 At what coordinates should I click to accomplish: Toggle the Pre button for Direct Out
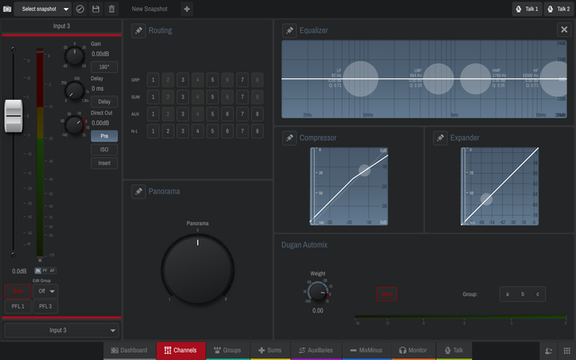(104, 136)
